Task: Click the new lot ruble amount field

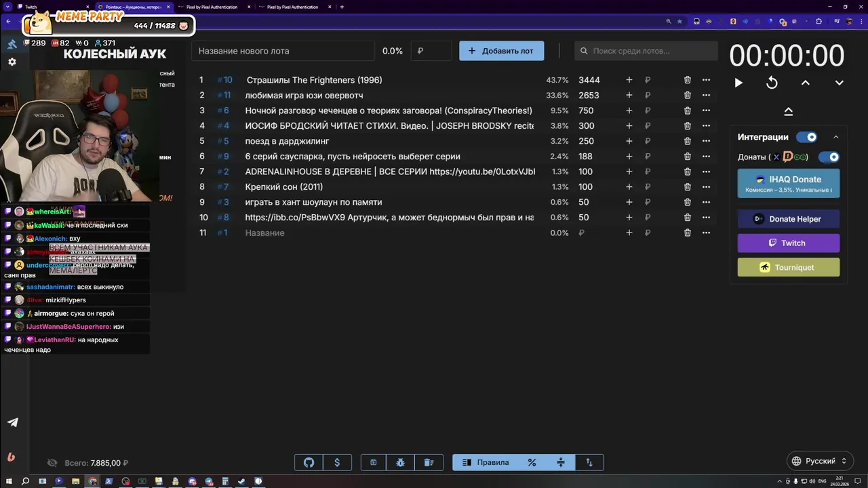Action: point(431,51)
